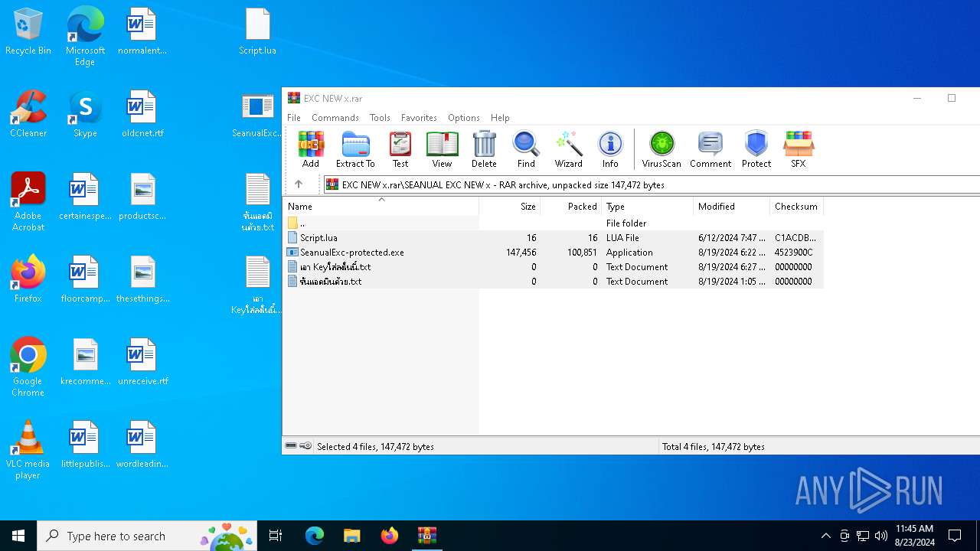Viewport: 980px width, 551px height.
Task: Select SeanualExc-protected.exe in the archive list
Action: pyautogui.click(x=554, y=253)
